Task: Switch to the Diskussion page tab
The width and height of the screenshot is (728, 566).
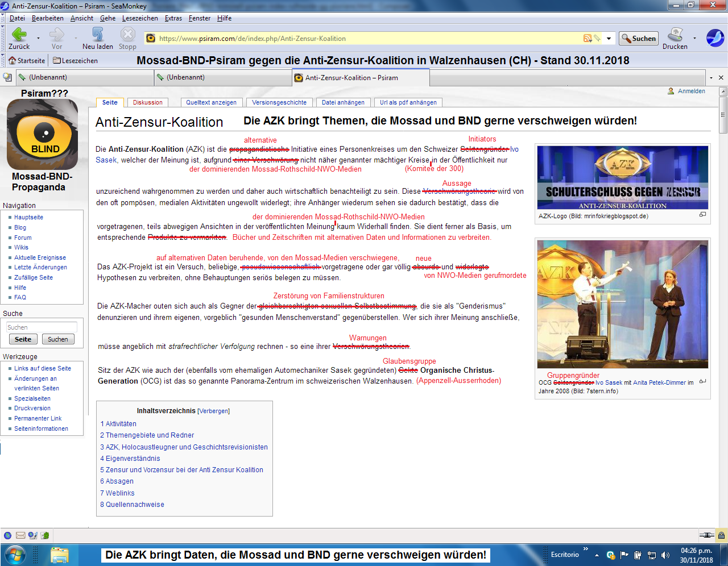Action: [x=148, y=102]
